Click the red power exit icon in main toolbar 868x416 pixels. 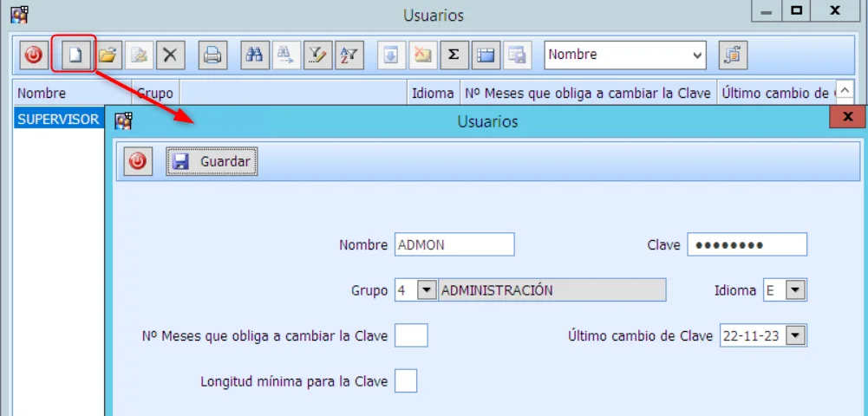[x=33, y=55]
